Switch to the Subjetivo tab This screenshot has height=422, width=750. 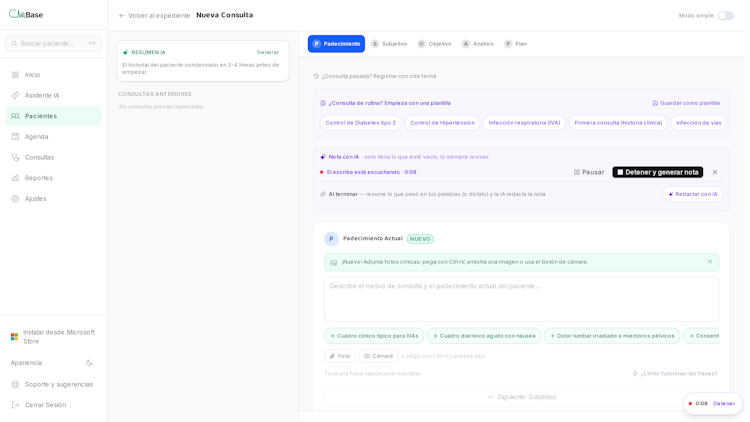pos(389,44)
